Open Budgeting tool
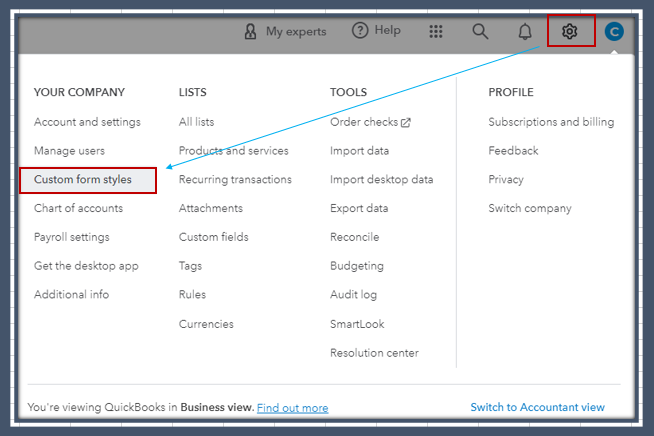The image size is (654, 436). point(357,266)
